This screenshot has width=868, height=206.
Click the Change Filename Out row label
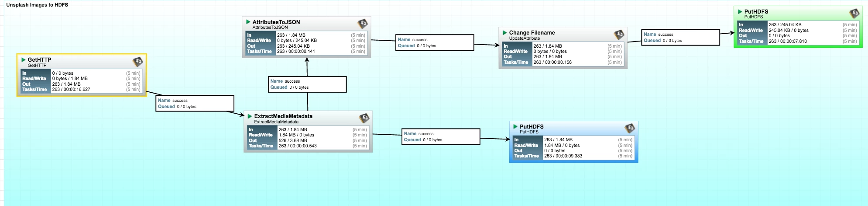(508, 57)
